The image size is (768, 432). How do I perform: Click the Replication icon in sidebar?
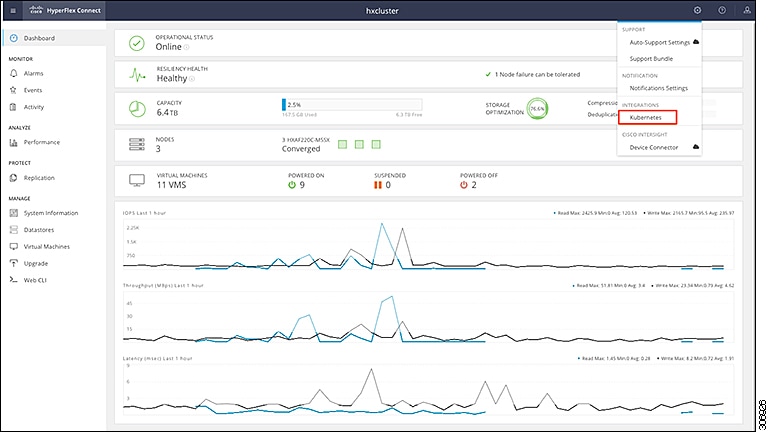tap(13, 178)
